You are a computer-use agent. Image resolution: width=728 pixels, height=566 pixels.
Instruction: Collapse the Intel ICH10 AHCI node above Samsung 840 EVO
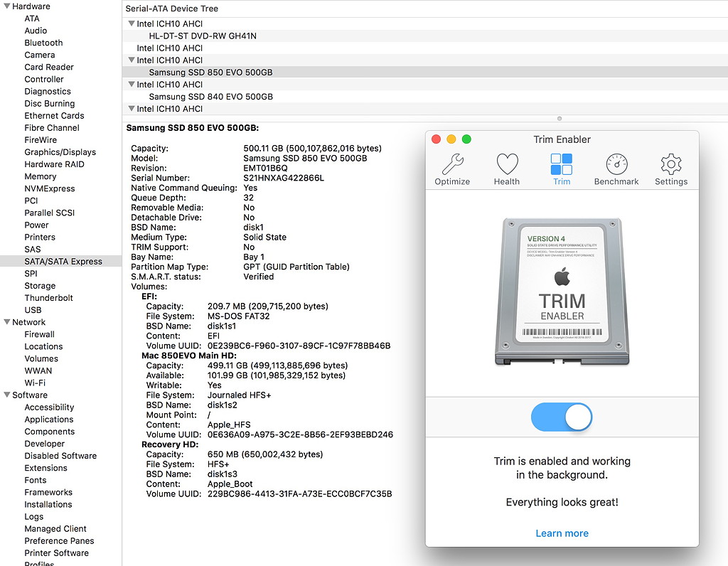pyautogui.click(x=132, y=84)
